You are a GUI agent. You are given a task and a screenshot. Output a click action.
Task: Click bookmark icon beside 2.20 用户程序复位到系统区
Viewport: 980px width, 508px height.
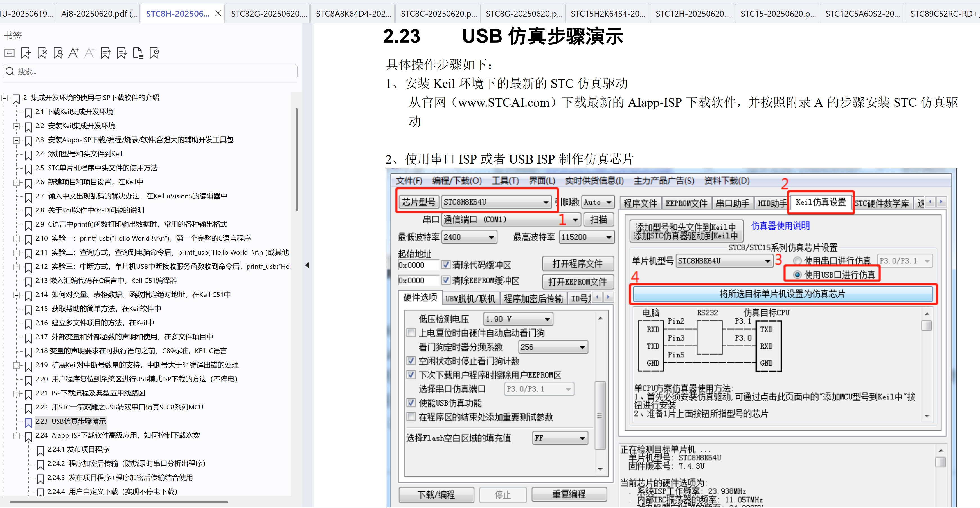click(x=28, y=381)
